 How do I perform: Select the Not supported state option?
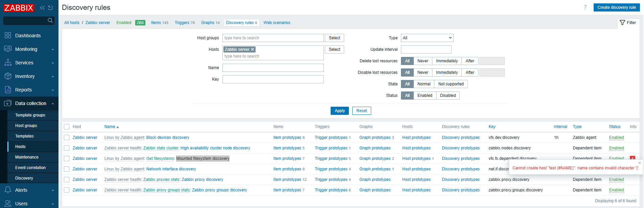click(x=451, y=84)
